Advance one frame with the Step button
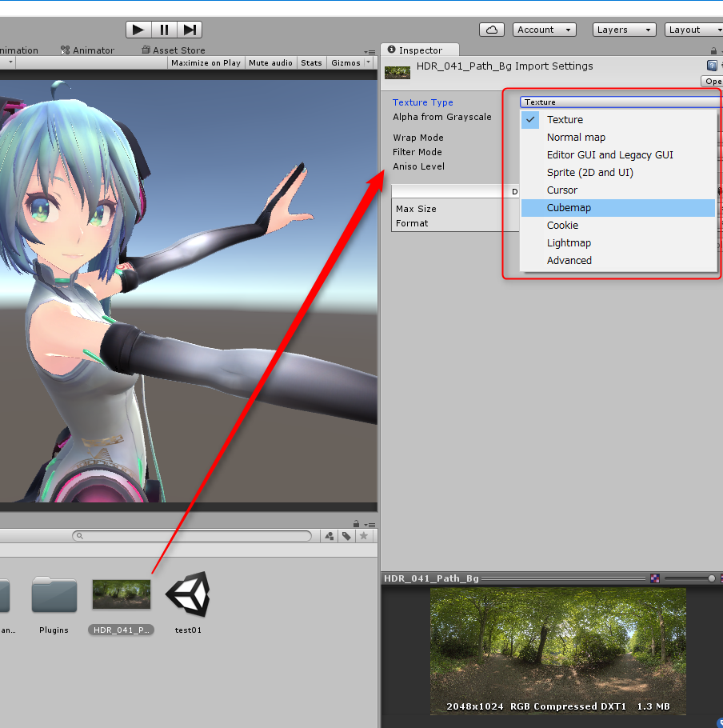The width and height of the screenshot is (723, 728). (190, 30)
